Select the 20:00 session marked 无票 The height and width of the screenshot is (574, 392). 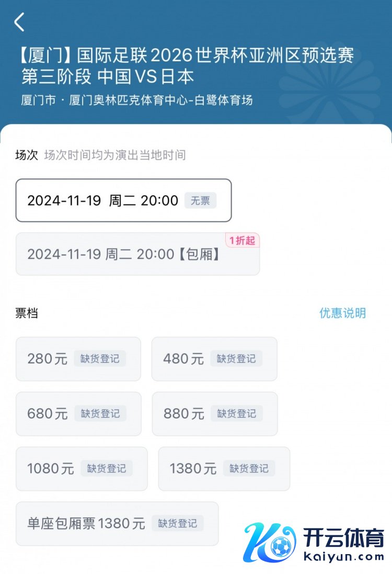click(123, 200)
